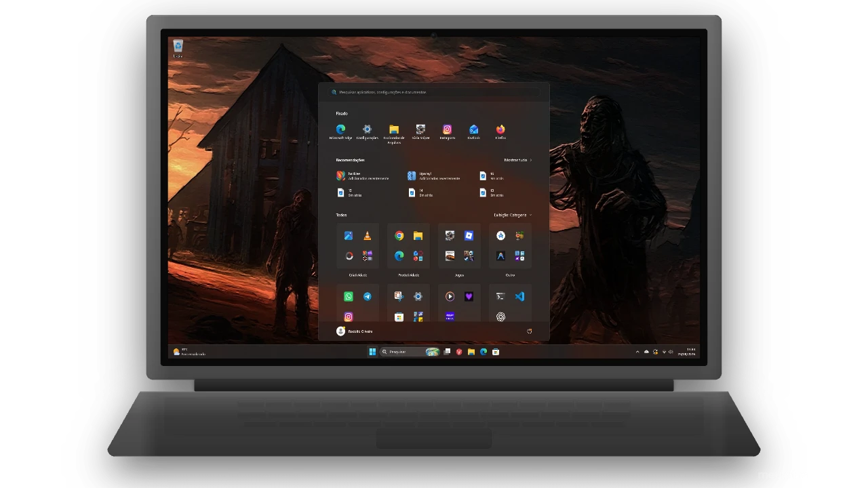Click Mostrar tudo in Recomendações
The height and width of the screenshot is (488, 868).
(x=517, y=160)
